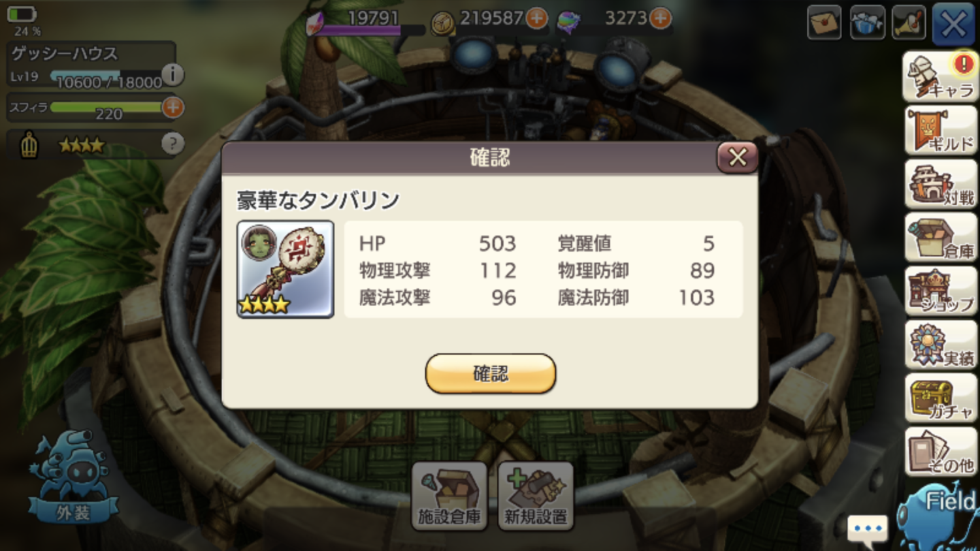
Task: Open the 対戦 battle menu
Action: (941, 184)
